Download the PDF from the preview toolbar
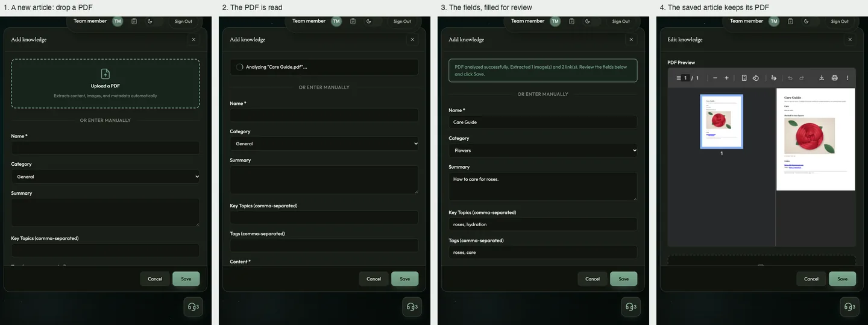Viewport: 868px width, 325px height. click(x=822, y=78)
